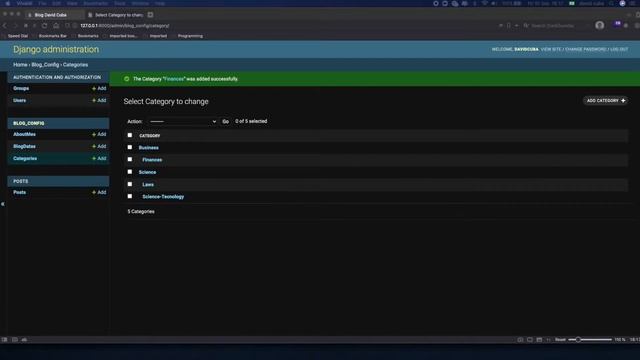This screenshot has width=640, height=360.
Task: Open the Business category link
Action: (149, 148)
